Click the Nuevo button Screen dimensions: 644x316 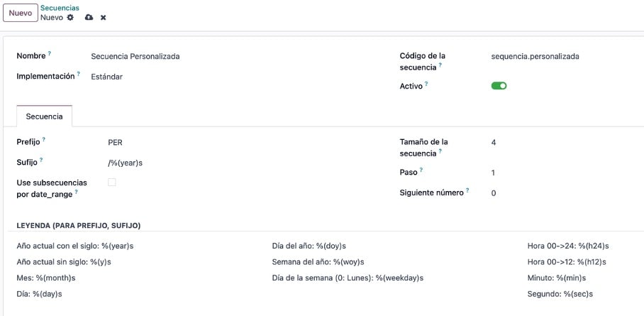point(21,13)
